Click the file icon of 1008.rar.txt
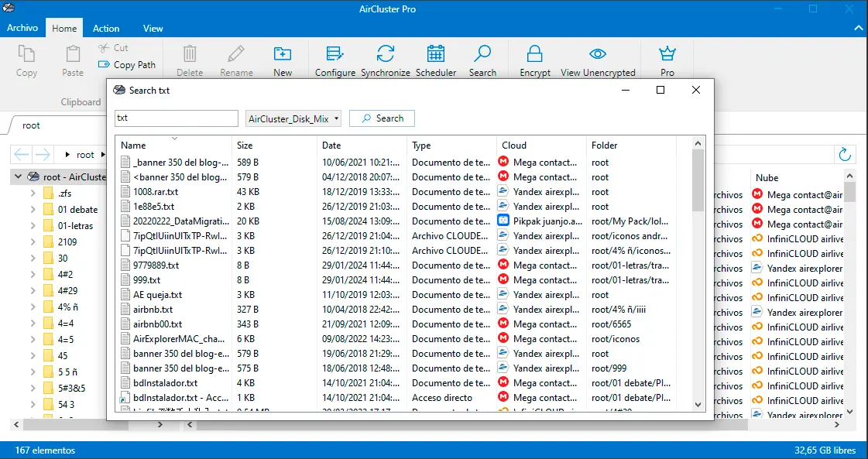 (x=125, y=192)
